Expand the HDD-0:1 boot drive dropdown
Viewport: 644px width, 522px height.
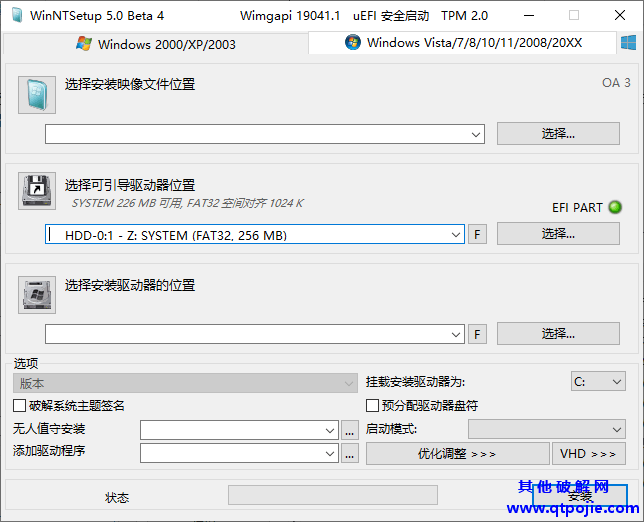tap(455, 235)
